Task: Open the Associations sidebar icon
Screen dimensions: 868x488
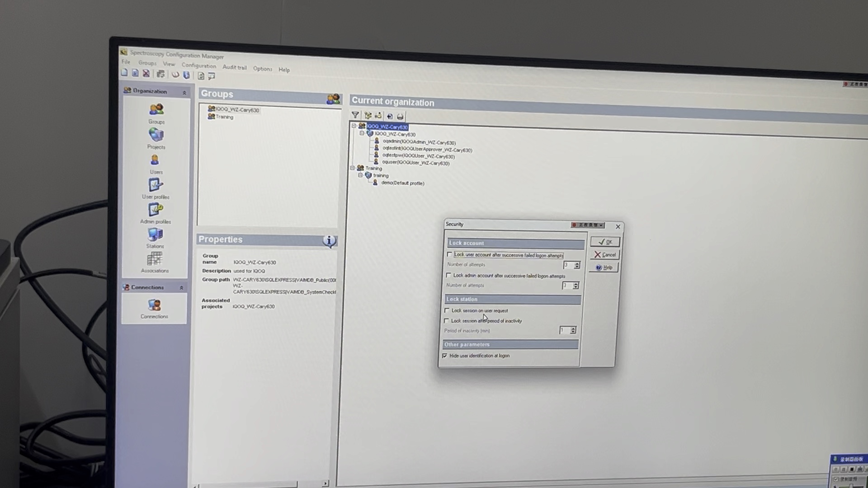Action: tap(155, 259)
